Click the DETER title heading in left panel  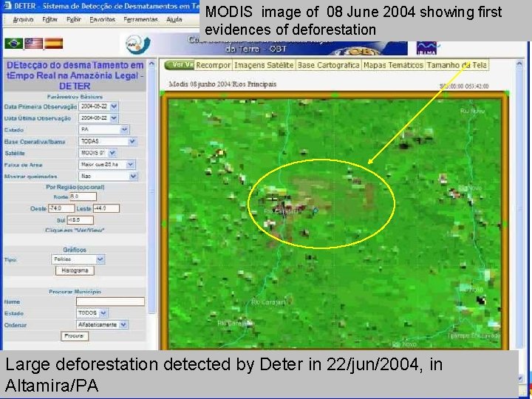click(x=75, y=75)
